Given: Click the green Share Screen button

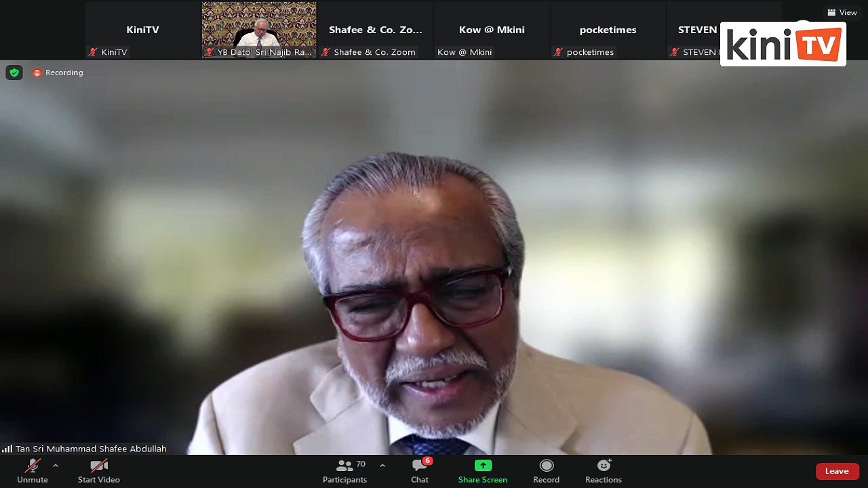Looking at the screenshot, I should click(483, 471).
